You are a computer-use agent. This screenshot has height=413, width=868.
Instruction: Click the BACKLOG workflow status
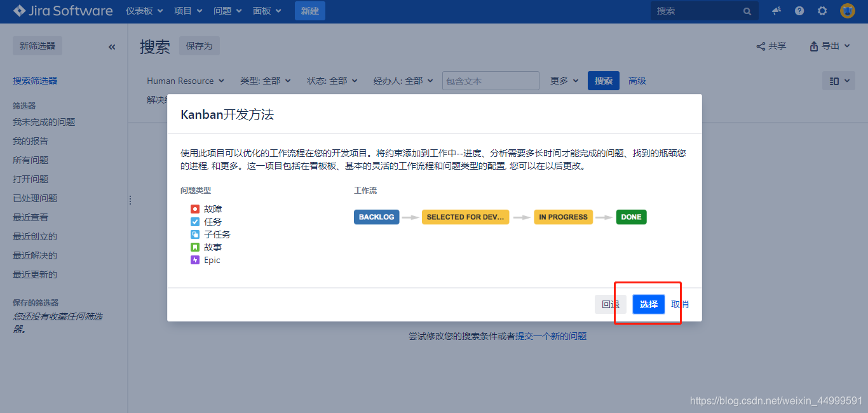click(377, 217)
